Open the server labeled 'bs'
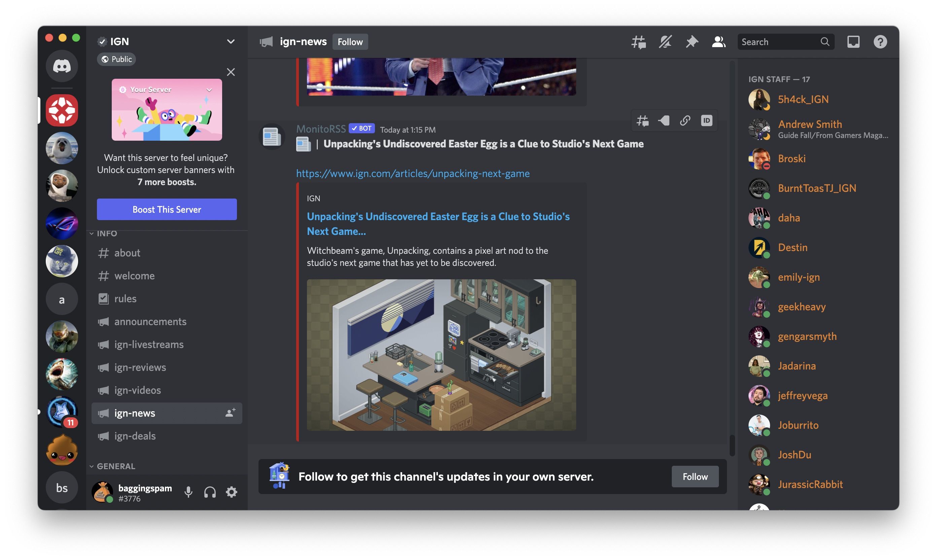Image resolution: width=937 pixels, height=560 pixels. [x=62, y=488]
